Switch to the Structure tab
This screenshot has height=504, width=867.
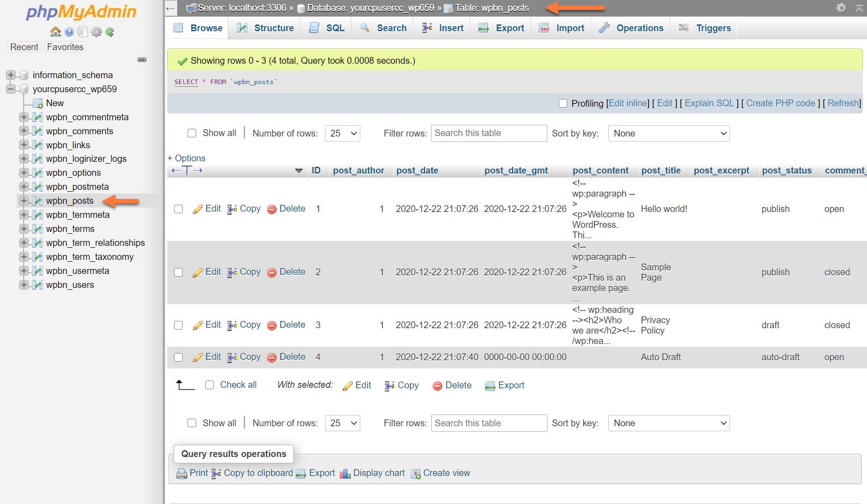(x=266, y=28)
